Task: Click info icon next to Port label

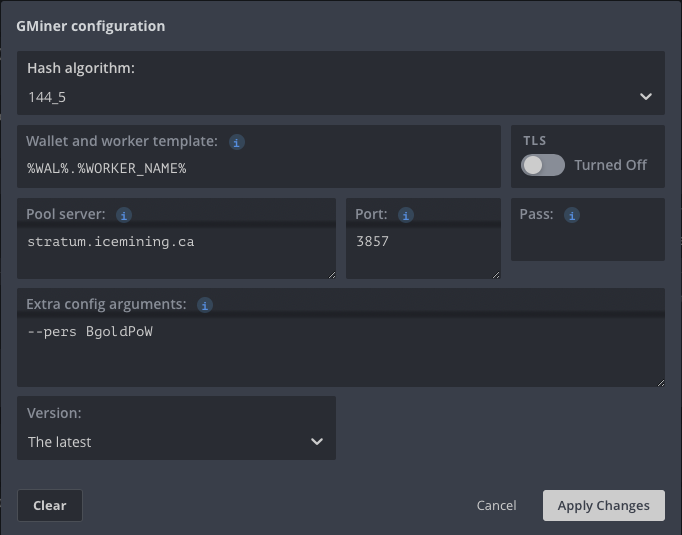Action: pyautogui.click(x=406, y=215)
